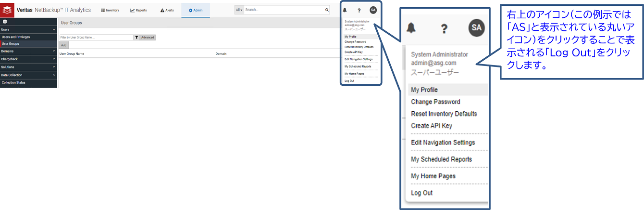Switch to the Reports tab
The image size is (644, 210).
(x=138, y=10)
